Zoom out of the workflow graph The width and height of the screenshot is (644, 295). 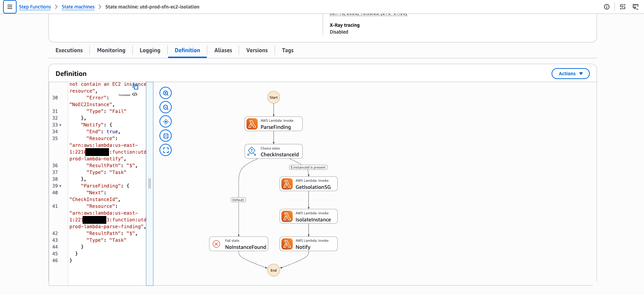pyautogui.click(x=166, y=107)
